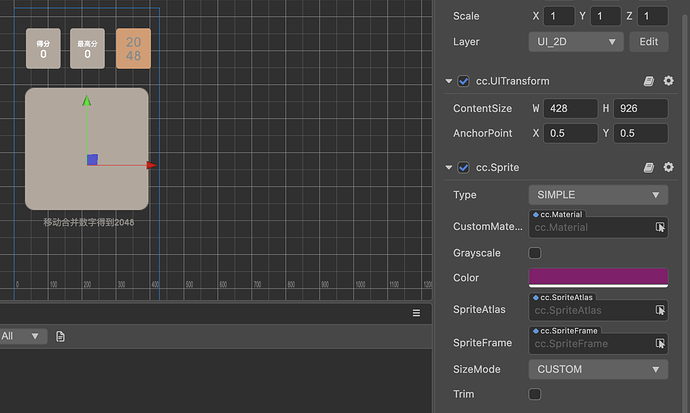Click the CustomMaterial asset picker icon
The image size is (690, 413).
click(x=660, y=228)
